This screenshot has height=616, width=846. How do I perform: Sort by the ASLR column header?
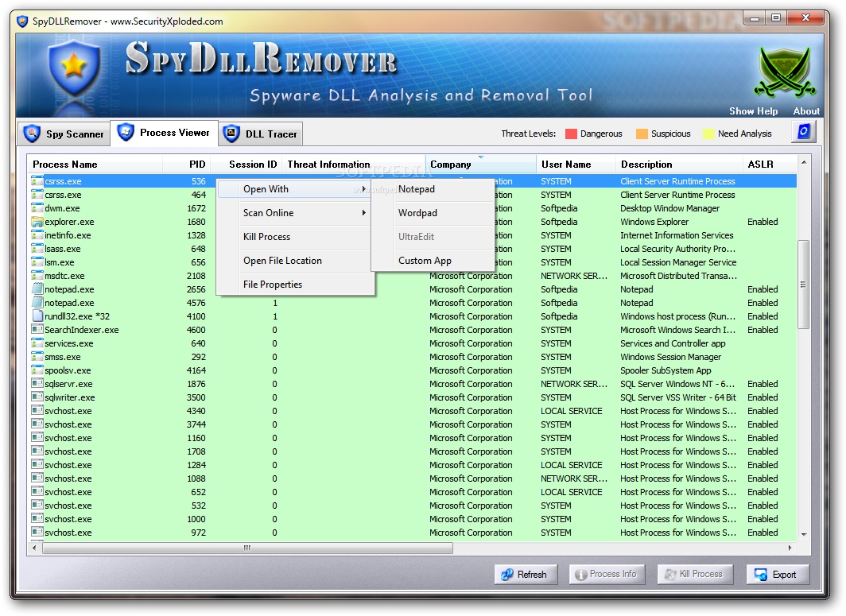[770, 164]
